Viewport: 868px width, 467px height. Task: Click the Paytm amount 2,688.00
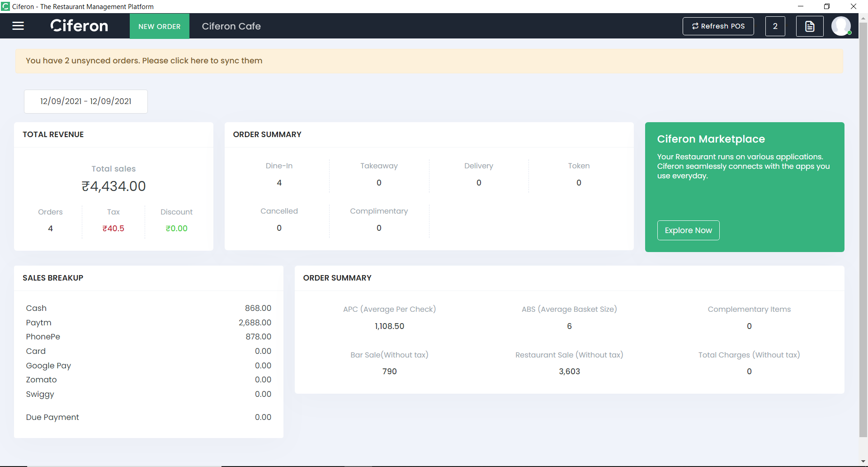point(255,323)
